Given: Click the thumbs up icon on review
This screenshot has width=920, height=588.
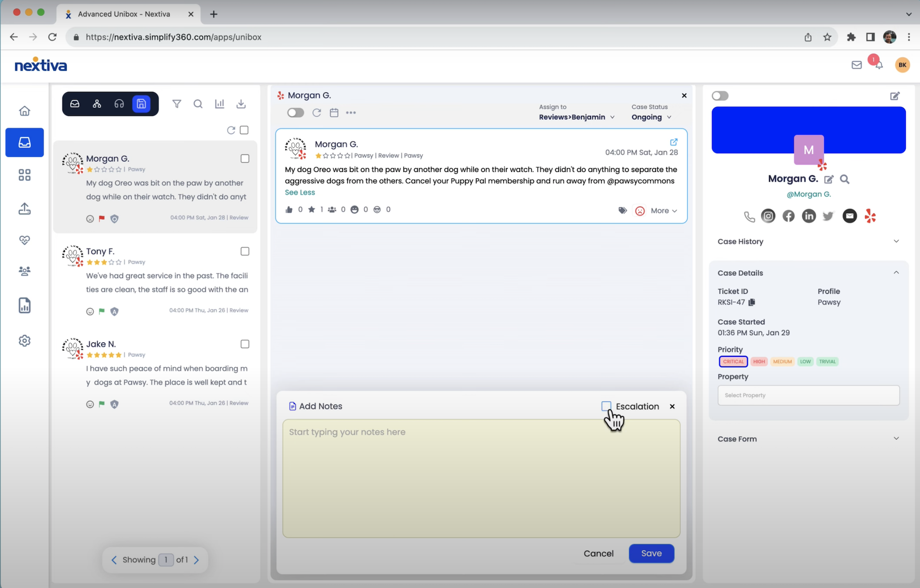Looking at the screenshot, I should (x=289, y=210).
